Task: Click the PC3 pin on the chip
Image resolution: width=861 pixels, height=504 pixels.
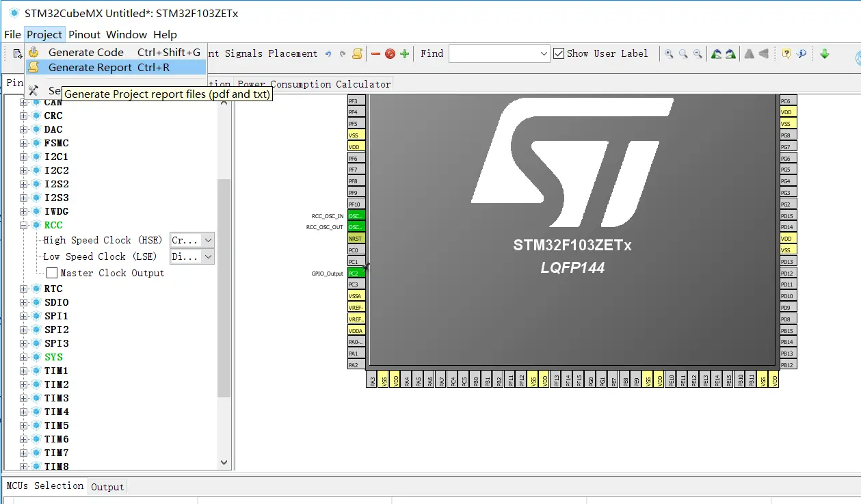Action: tap(356, 284)
